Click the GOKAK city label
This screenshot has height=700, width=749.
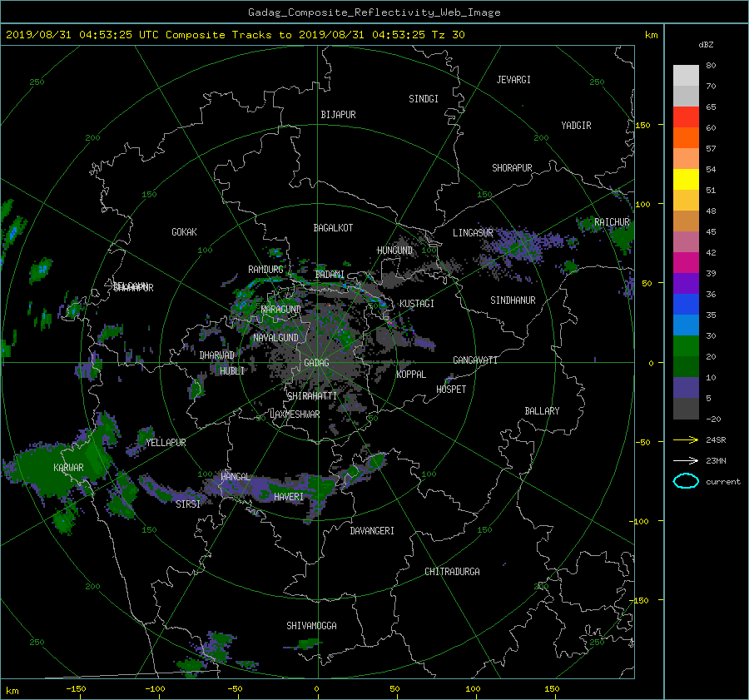click(184, 231)
